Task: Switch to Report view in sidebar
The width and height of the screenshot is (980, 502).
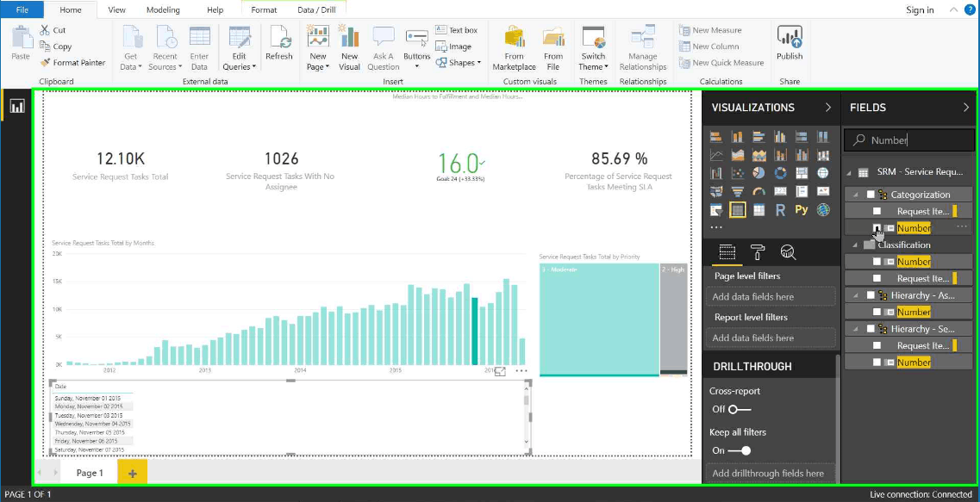Action: click(17, 106)
